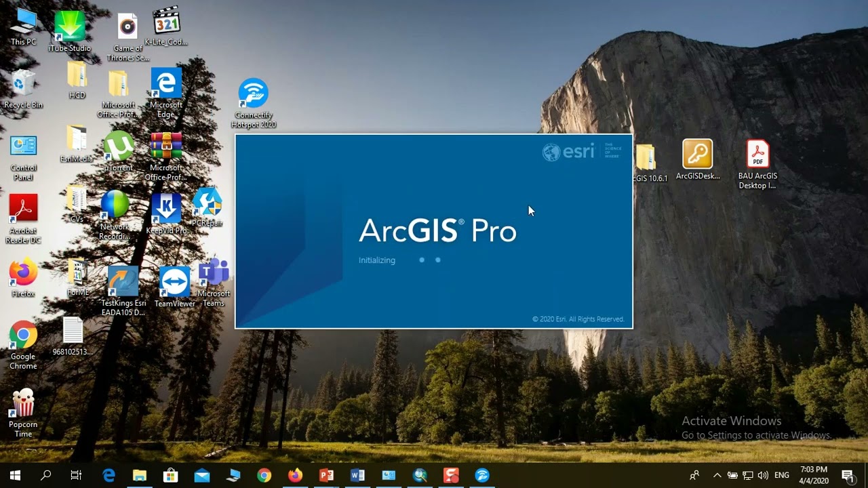Select the Microsoft Office Prof WinRAR archive
Viewport: 868px width, 488px height.
click(167, 157)
